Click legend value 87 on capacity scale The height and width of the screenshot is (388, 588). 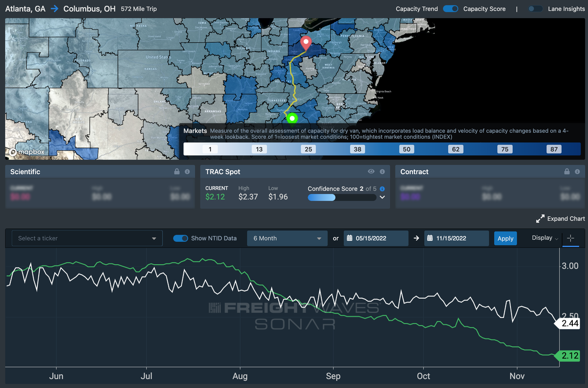[554, 149]
